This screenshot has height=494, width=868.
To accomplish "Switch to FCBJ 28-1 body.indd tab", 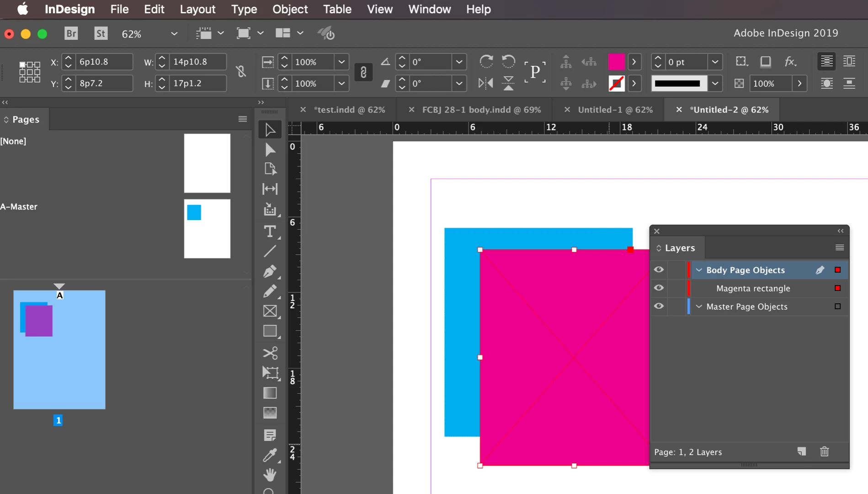I will (x=481, y=110).
